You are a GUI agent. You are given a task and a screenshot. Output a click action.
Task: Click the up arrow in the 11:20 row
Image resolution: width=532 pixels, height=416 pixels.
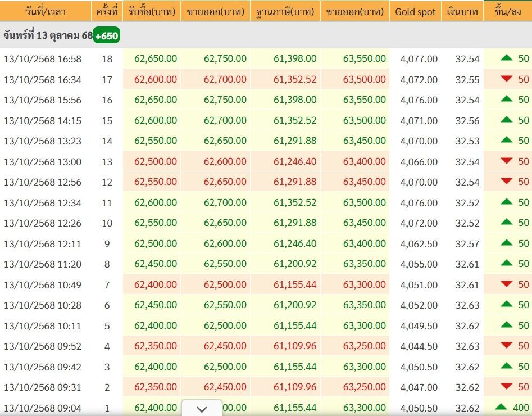coord(507,263)
